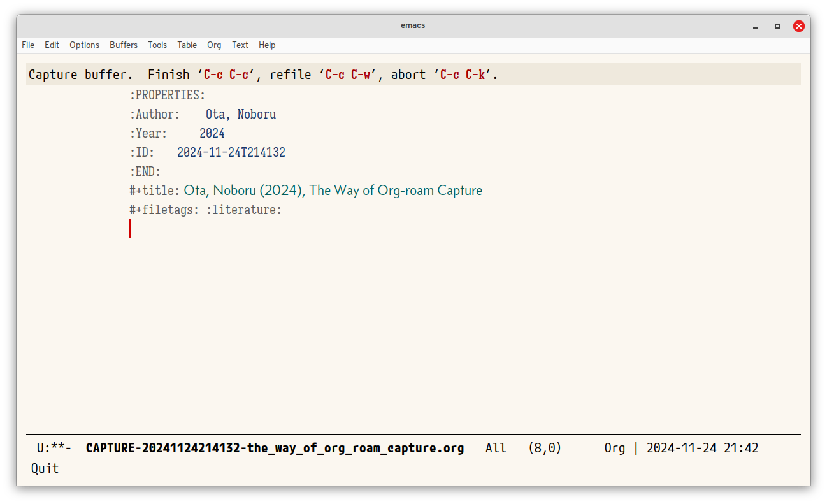
Task: Click the author value 'Ota, Noboru'
Action: 241,115
